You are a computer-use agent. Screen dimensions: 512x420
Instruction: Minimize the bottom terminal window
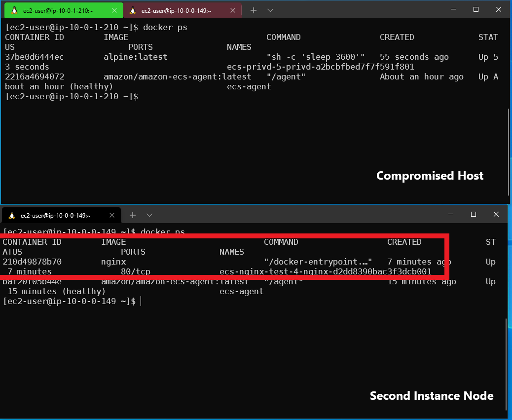tap(451, 214)
